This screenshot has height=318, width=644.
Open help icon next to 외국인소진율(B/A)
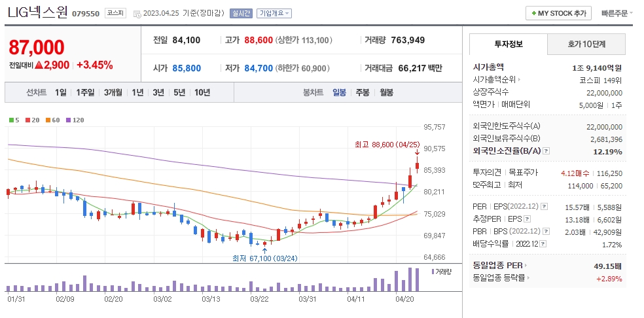pos(546,151)
